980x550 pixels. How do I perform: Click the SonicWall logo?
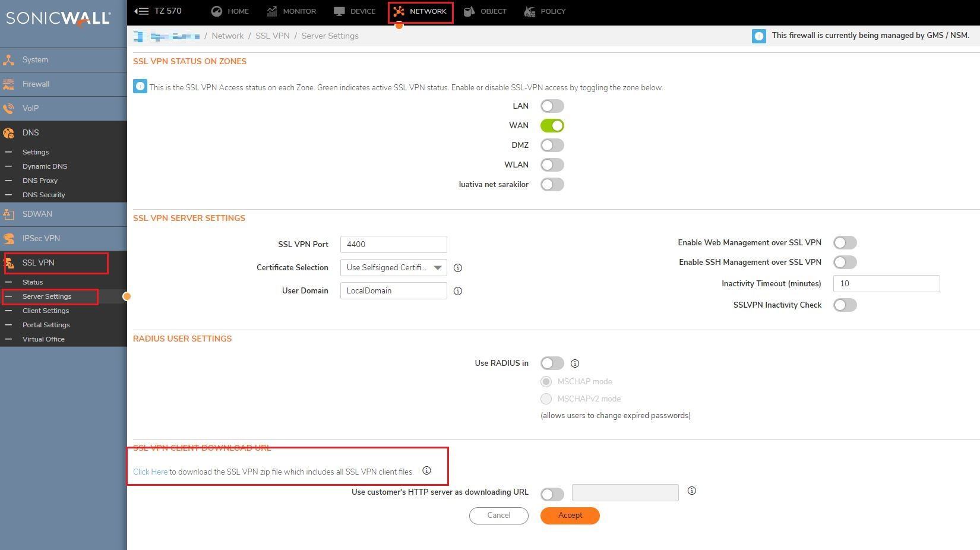[58, 18]
